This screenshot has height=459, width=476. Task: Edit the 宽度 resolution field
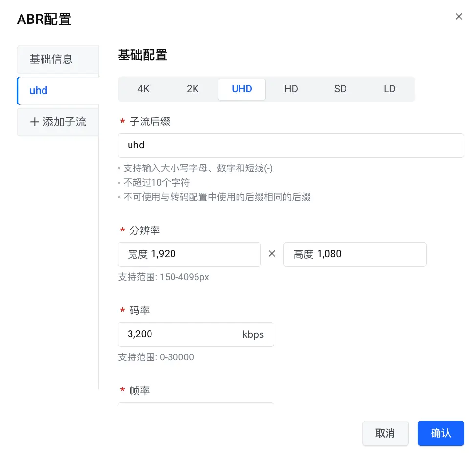[189, 254]
